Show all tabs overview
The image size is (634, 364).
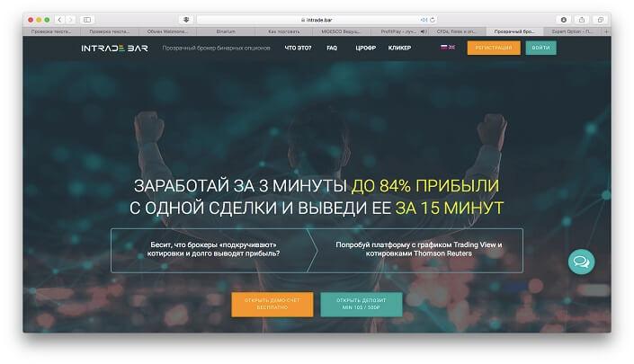(x=600, y=20)
